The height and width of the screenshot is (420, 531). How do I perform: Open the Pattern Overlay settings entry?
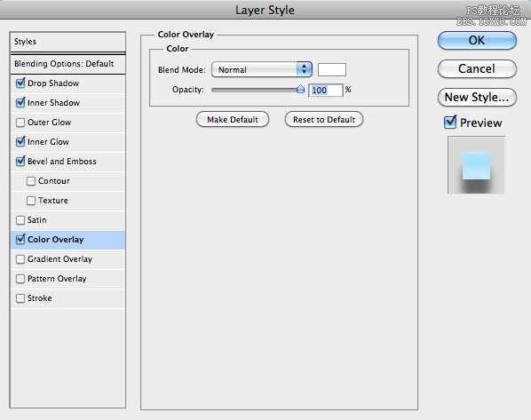pos(68,279)
